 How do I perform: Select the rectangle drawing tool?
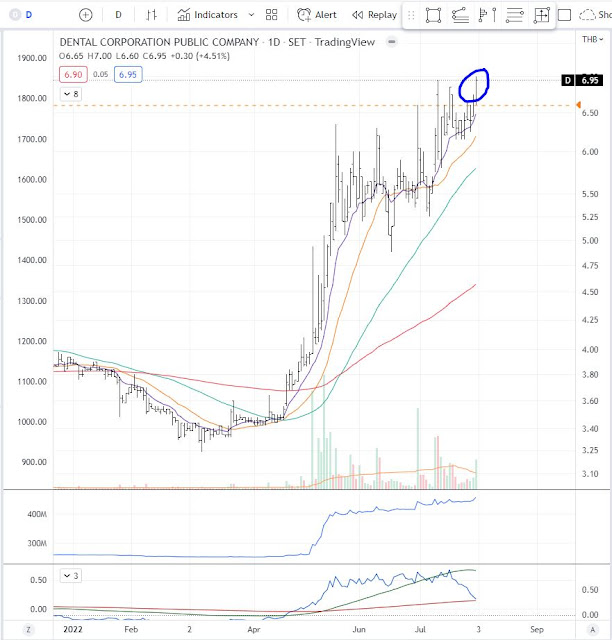pos(433,16)
